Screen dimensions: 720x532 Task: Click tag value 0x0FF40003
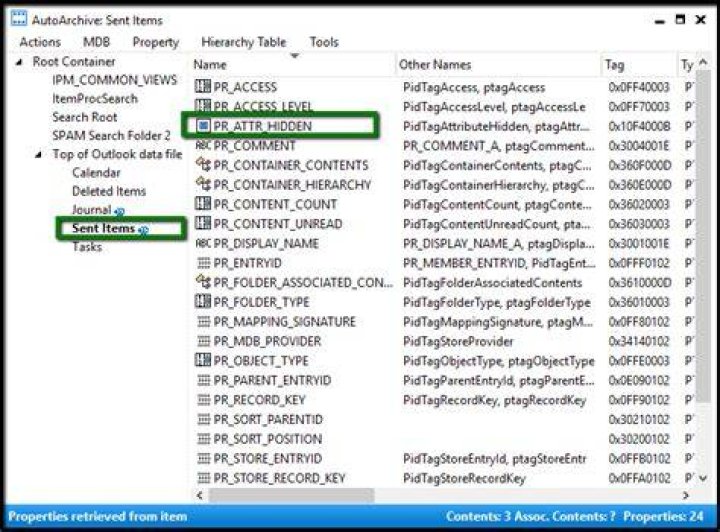tap(639, 87)
